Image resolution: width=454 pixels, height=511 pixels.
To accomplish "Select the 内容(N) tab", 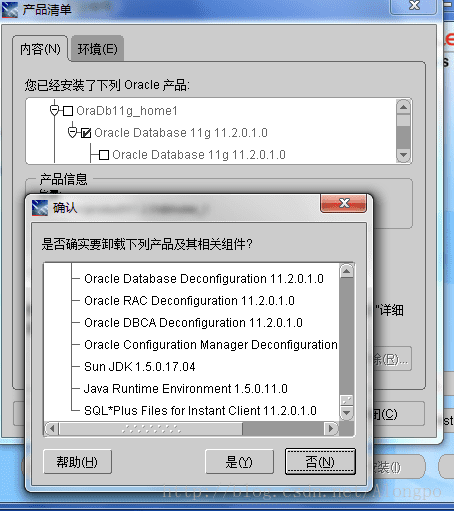I will pyautogui.click(x=40, y=49).
